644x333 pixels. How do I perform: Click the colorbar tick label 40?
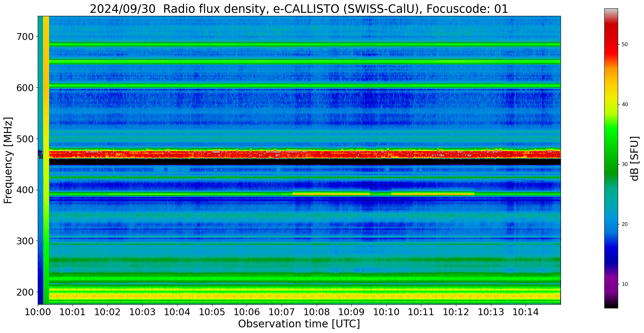tap(625, 105)
